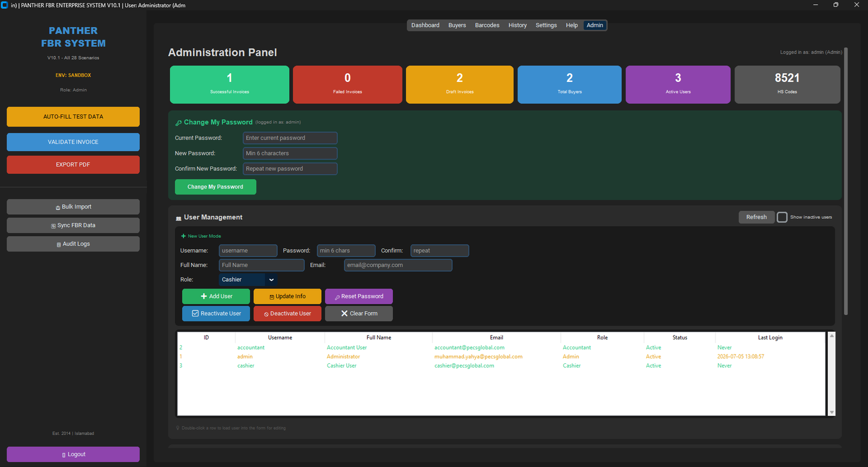Click the Logout icon
The width and height of the screenshot is (868, 467).
click(64, 455)
